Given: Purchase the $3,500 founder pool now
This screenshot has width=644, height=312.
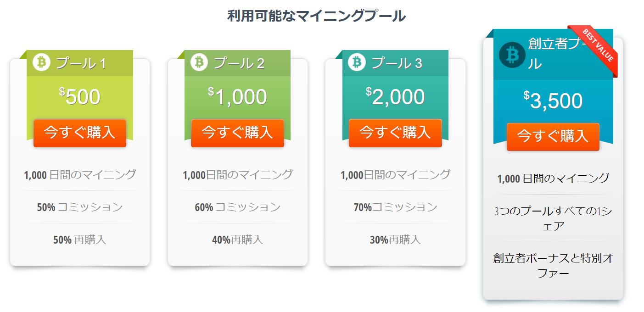Looking at the screenshot, I should pos(553,137).
